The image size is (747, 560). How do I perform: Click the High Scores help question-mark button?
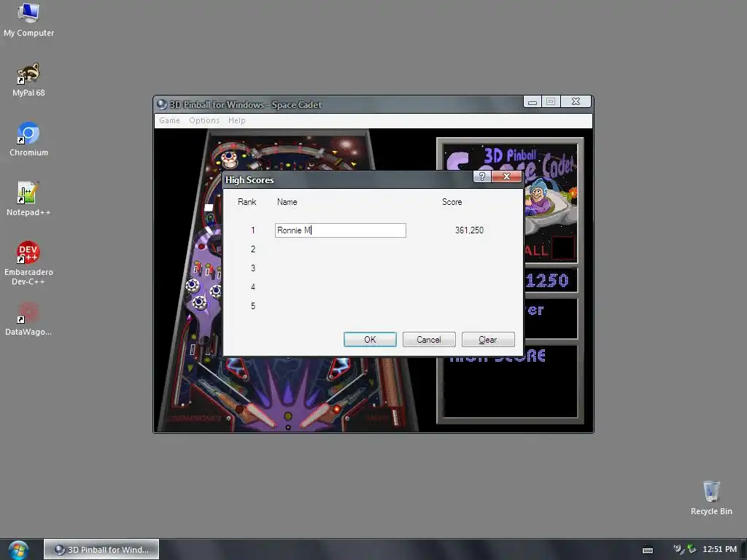[481, 176]
